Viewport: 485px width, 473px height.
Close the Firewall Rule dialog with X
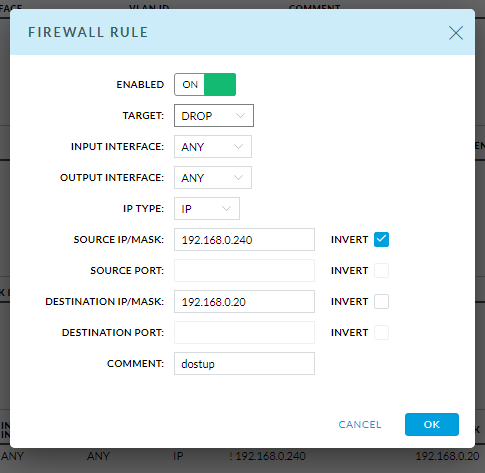coord(456,33)
